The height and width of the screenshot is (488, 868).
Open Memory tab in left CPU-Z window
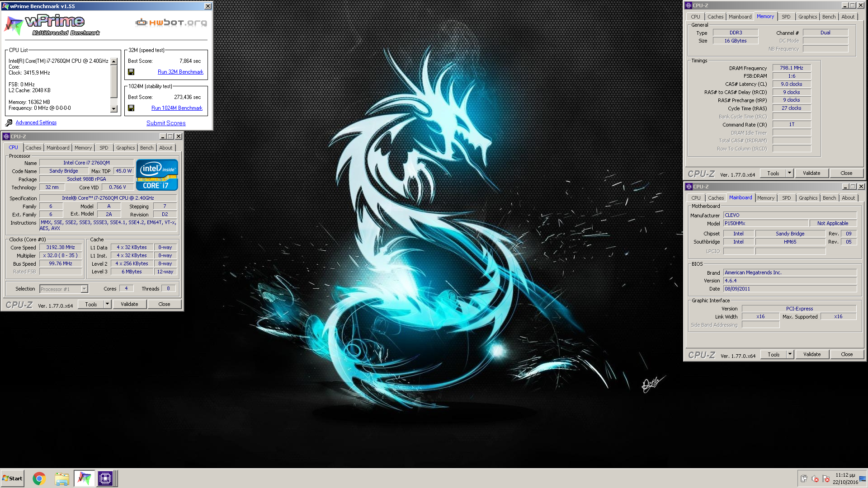[83, 148]
